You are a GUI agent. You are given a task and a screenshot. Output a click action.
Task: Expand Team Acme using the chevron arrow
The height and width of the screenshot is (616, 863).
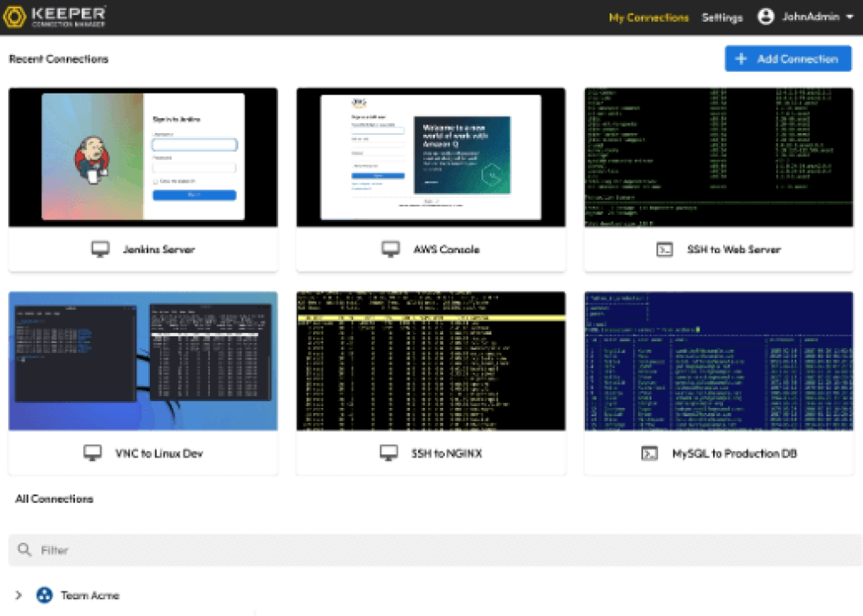coord(19,595)
